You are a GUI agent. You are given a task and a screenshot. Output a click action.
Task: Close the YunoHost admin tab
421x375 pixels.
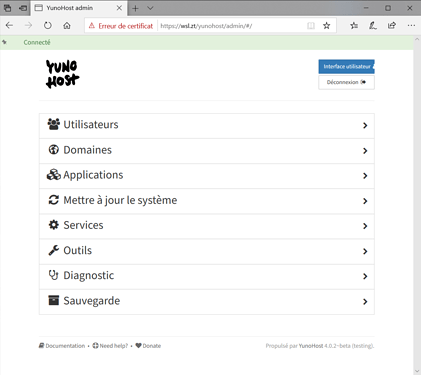tap(119, 8)
